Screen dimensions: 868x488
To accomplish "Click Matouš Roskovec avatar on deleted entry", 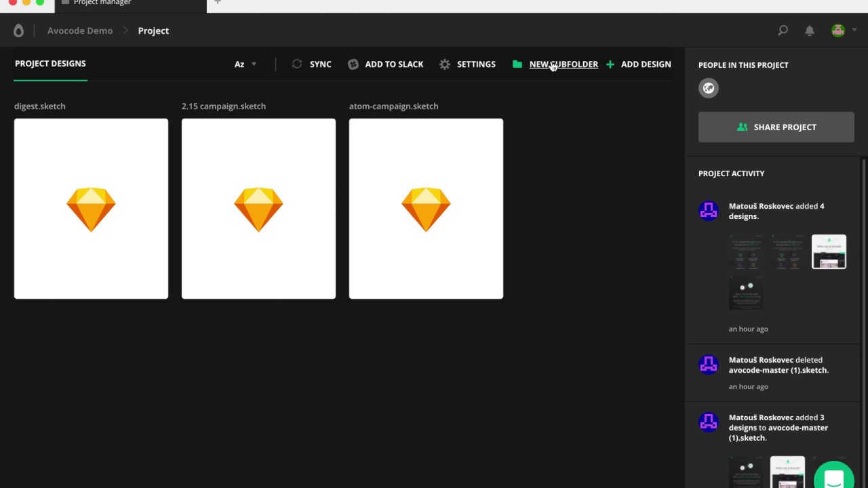I will coord(709,365).
